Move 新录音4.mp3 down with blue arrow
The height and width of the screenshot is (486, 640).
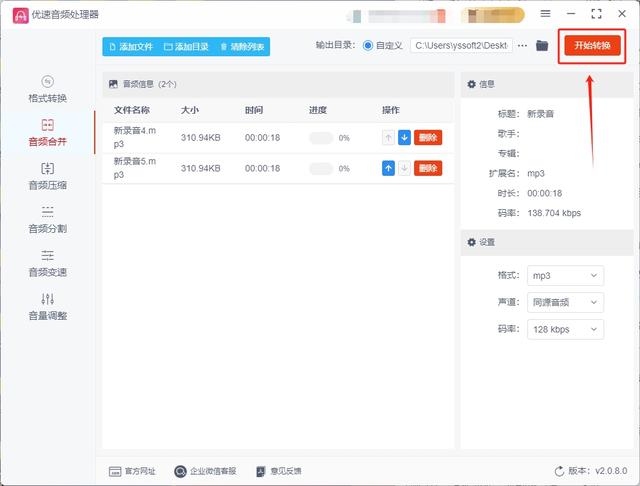404,138
